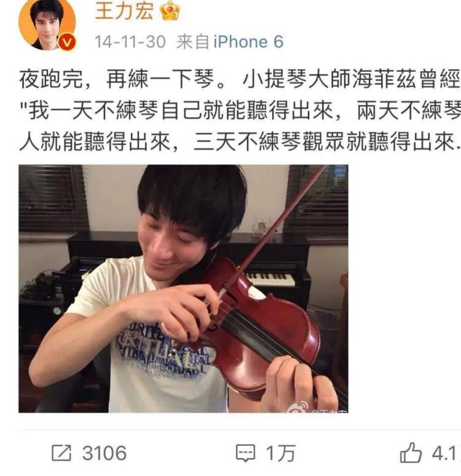Screen dimensions: 461x476
Task: Open the violin photo attachment
Action: [x=183, y=289]
